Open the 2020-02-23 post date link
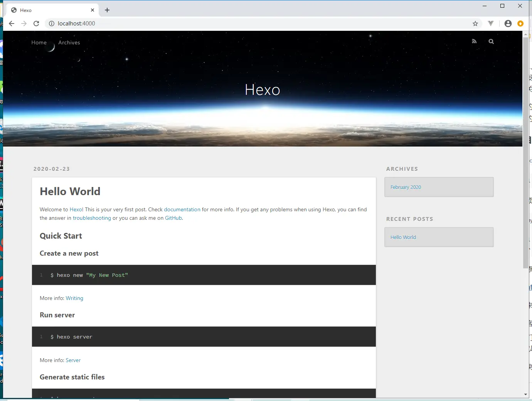This screenshot has height=401, width=532. 52,169
